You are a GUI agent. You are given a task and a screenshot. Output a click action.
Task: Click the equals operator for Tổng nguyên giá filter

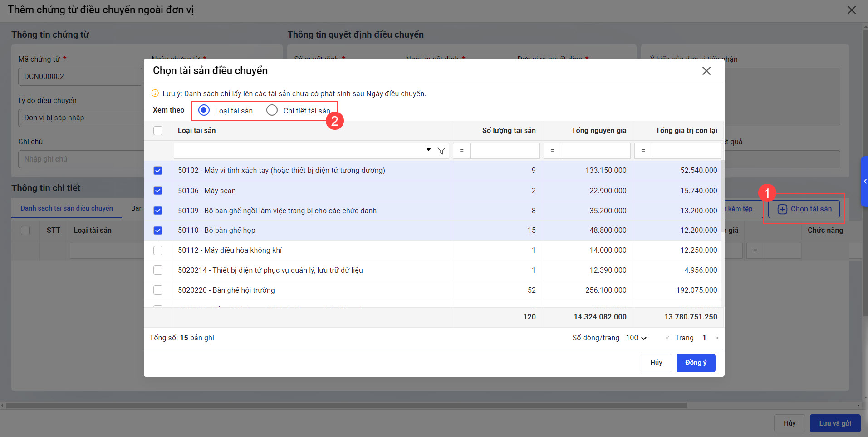tap(552, 151)
